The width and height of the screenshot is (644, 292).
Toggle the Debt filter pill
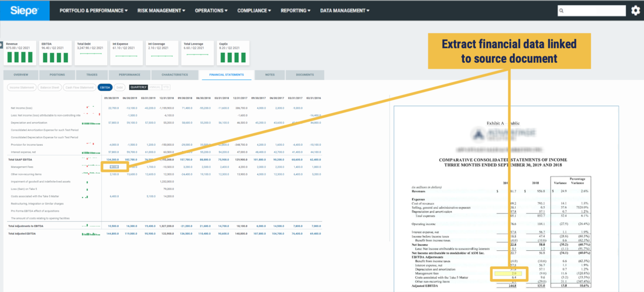119,87
